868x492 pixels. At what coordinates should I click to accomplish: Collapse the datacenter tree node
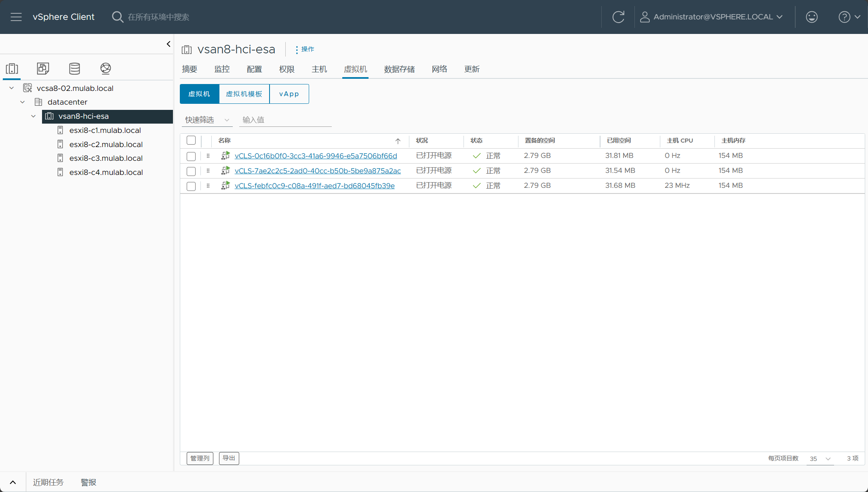(x=23, y=102)
